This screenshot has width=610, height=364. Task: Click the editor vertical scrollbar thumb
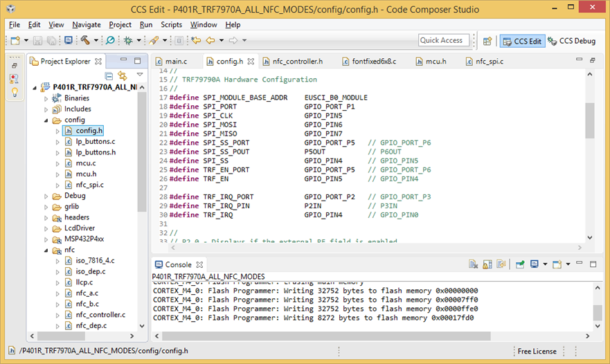(x=589, y=121)
